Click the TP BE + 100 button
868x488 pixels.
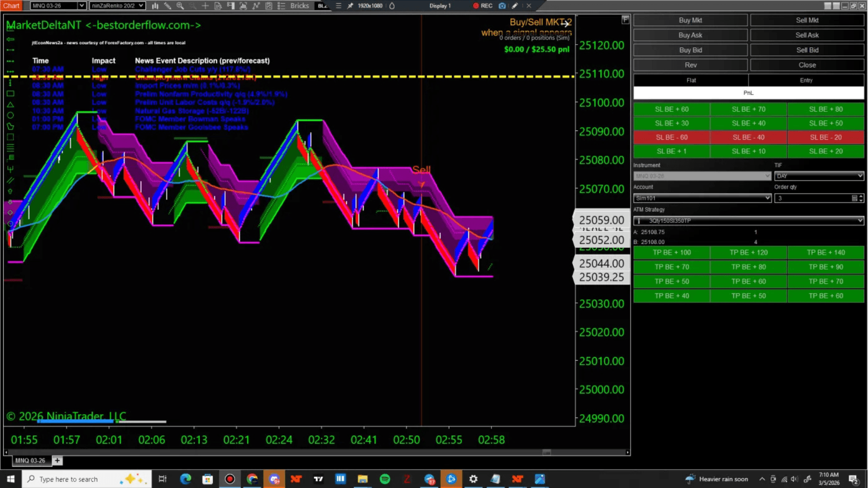672,252
